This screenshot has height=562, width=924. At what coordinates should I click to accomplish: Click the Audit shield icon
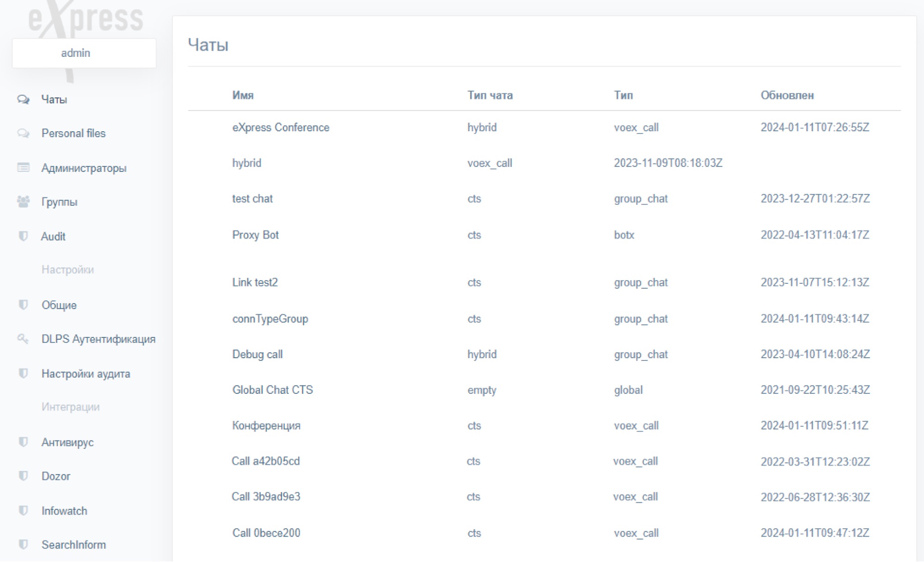[23, 236]
